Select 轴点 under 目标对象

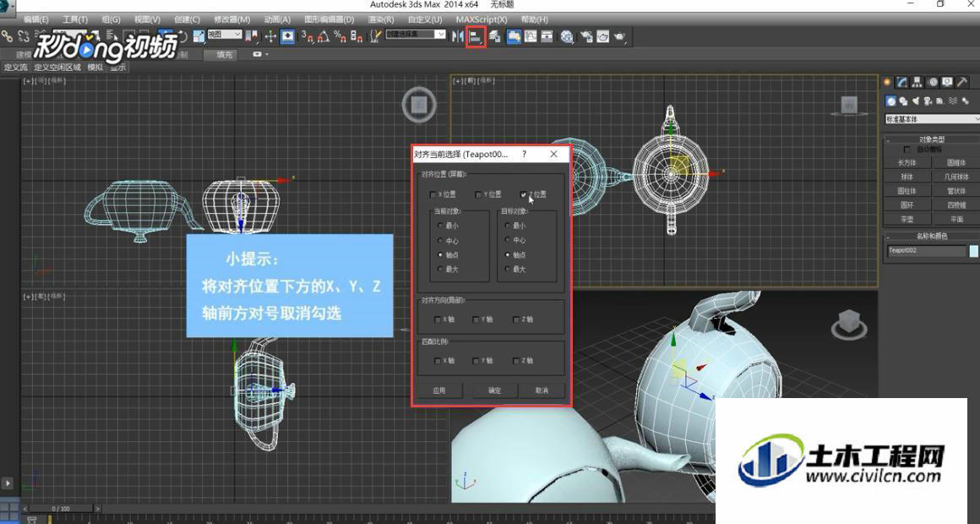click(508, 254)
